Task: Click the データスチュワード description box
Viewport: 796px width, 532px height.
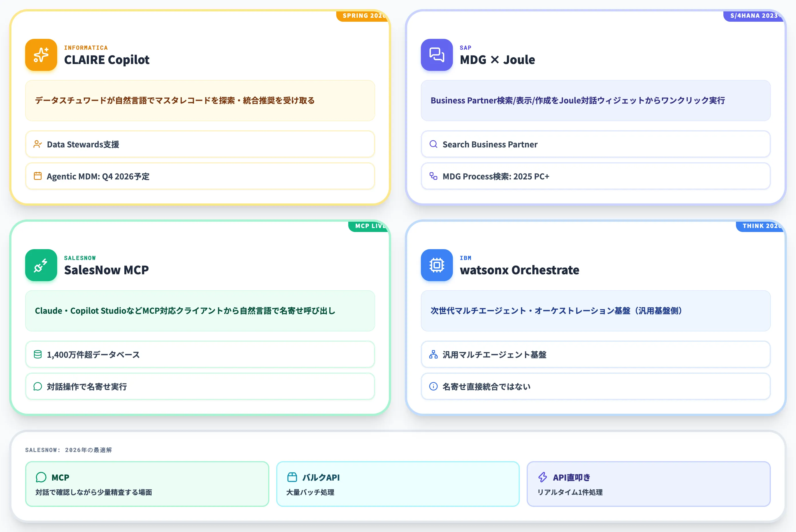Action: [x=200, y=101]
